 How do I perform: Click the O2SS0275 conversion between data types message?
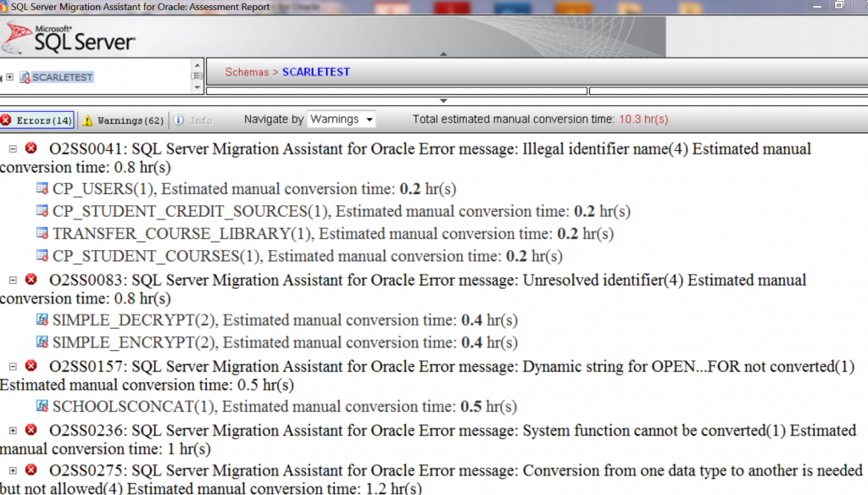[431, 478]
